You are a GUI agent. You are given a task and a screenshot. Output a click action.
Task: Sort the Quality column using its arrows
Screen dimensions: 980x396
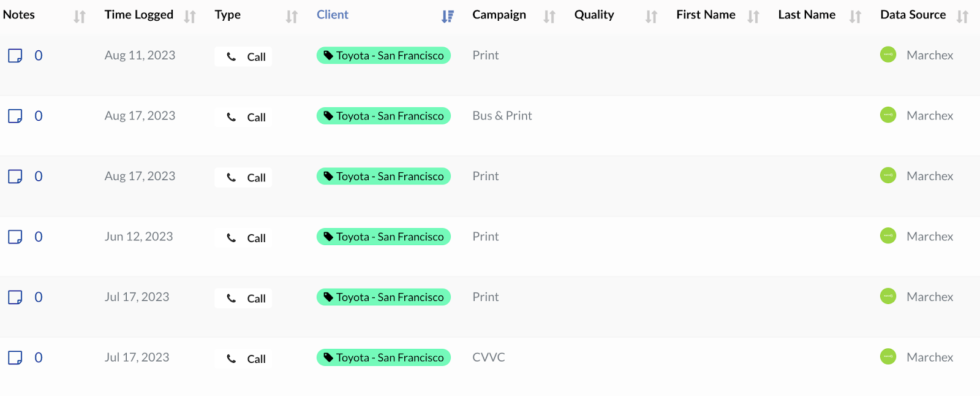[x=651, y=17]
